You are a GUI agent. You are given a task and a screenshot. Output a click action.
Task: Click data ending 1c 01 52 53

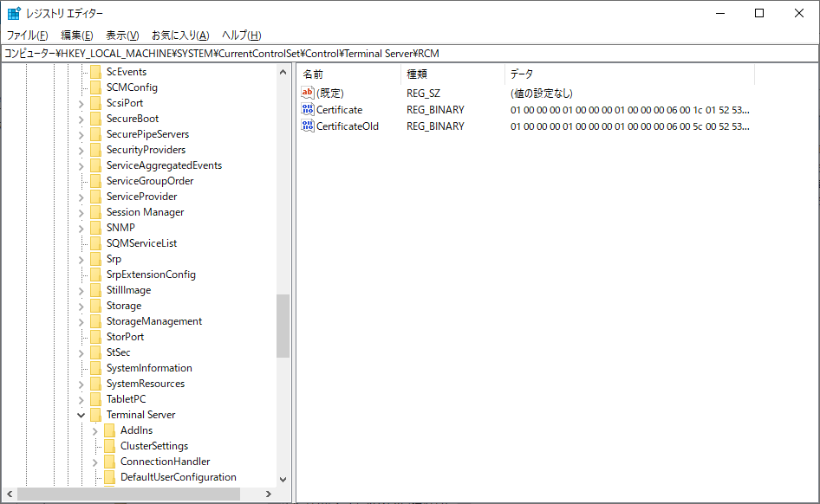(x=629, y=110)
